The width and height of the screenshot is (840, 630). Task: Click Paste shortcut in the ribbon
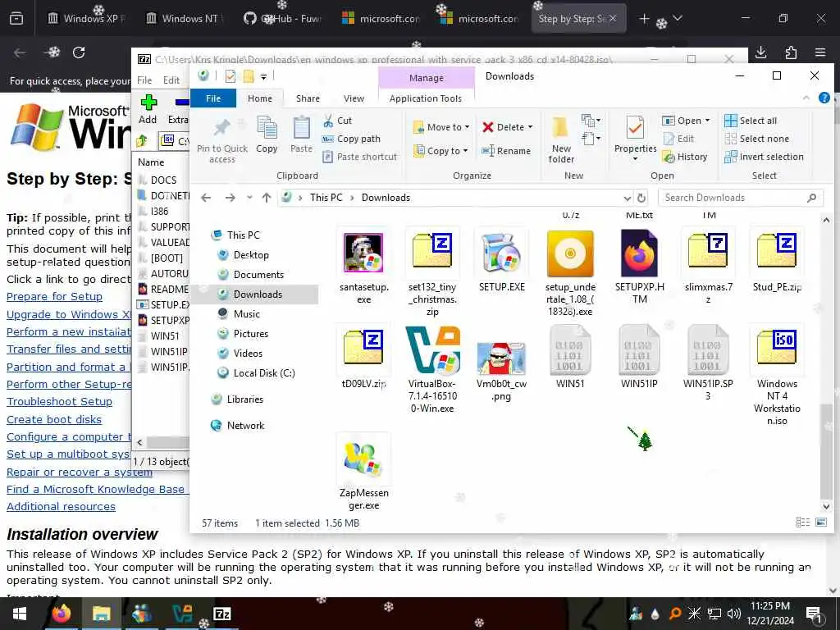(360, 157)
